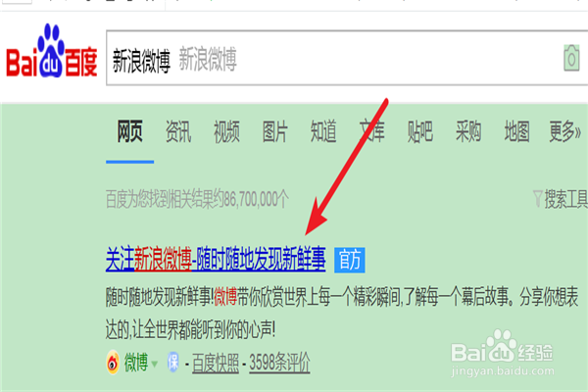The width and height of the screenshot is (588, 392).
Task: Click the Weibo eye logo icon
Action: tap(113, 363)
